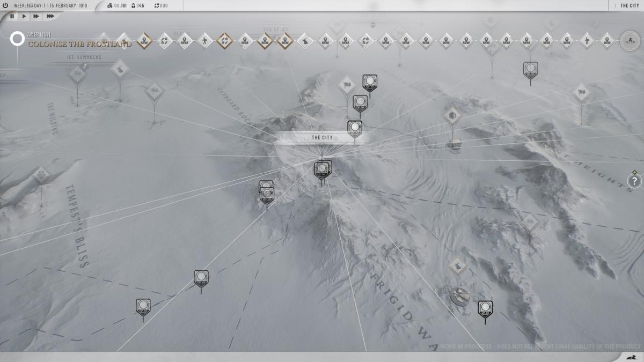
Task: Open the round expedition button ending the timeline
Action: [x=630, y=41]
